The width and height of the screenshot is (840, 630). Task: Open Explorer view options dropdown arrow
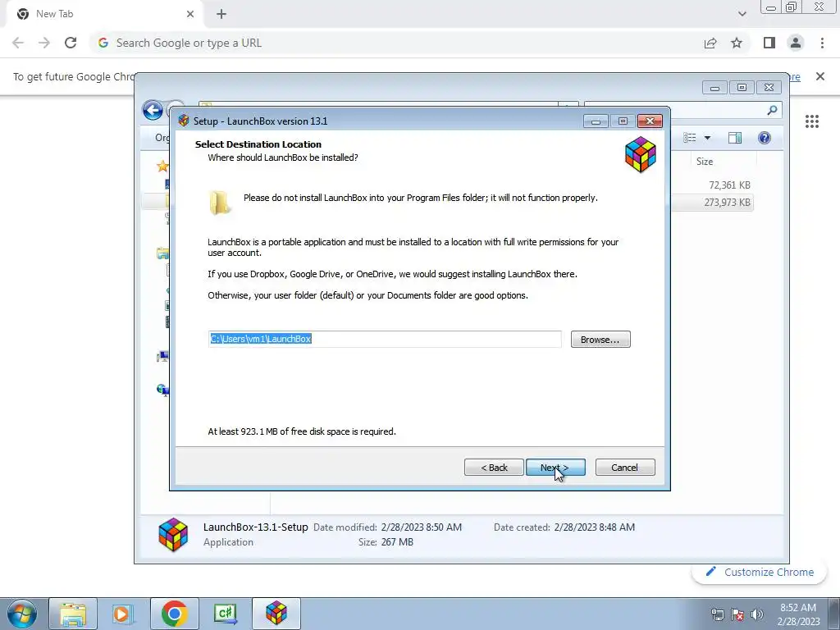pyautogui.click(x=707, y=138)
